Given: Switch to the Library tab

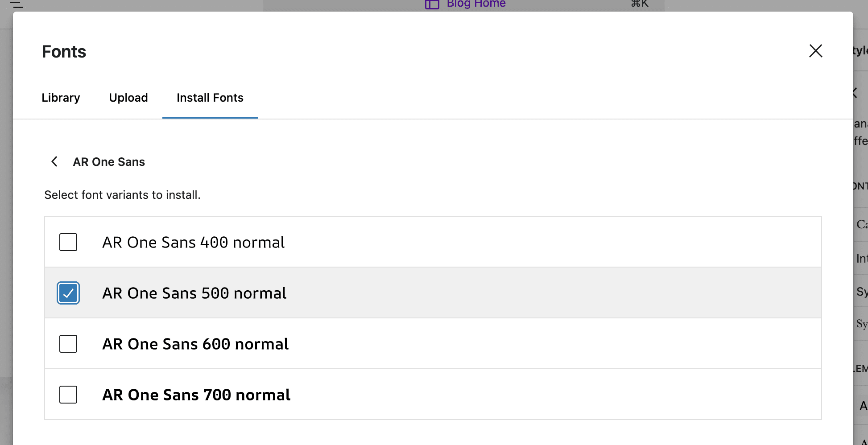Looking at the screenshot, I should [x=61, y=98].
